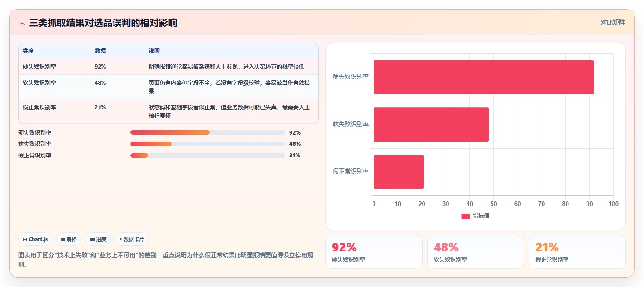Click the 假正常识别率 chart axis label
Screen dimensions: 644x287
[351, 172]
